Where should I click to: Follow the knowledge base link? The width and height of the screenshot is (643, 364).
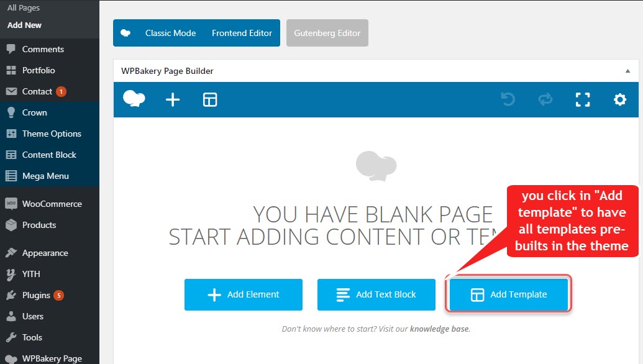pyautogui.click(x=439, y=329)
